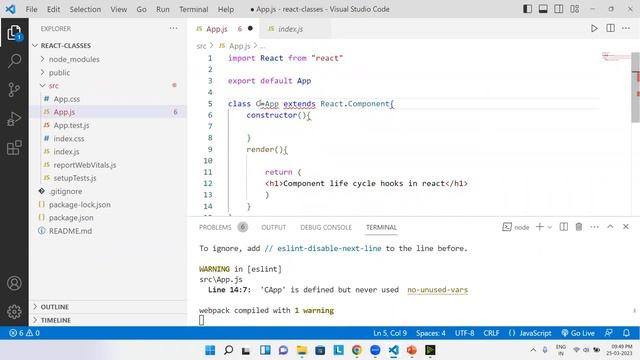Open the Explorer view in activity bar

click(14, 33)
